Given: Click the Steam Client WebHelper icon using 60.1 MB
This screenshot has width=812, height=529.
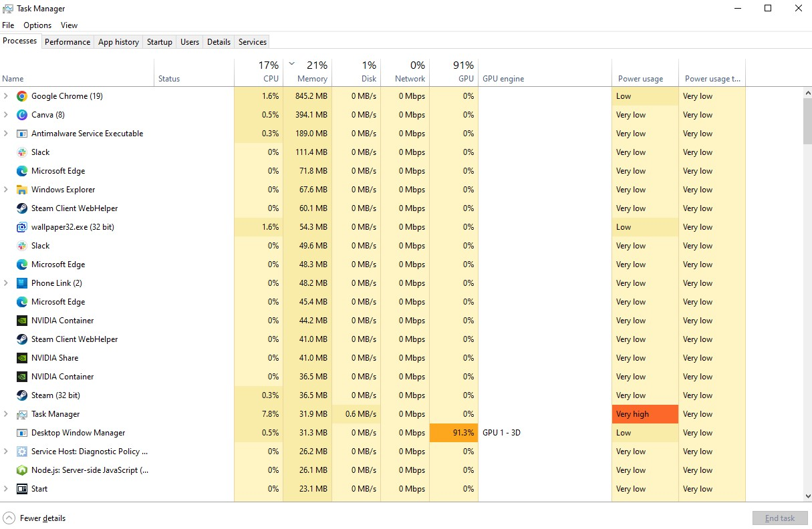Looking at the screenshot, I should click(x=21, y=208).
